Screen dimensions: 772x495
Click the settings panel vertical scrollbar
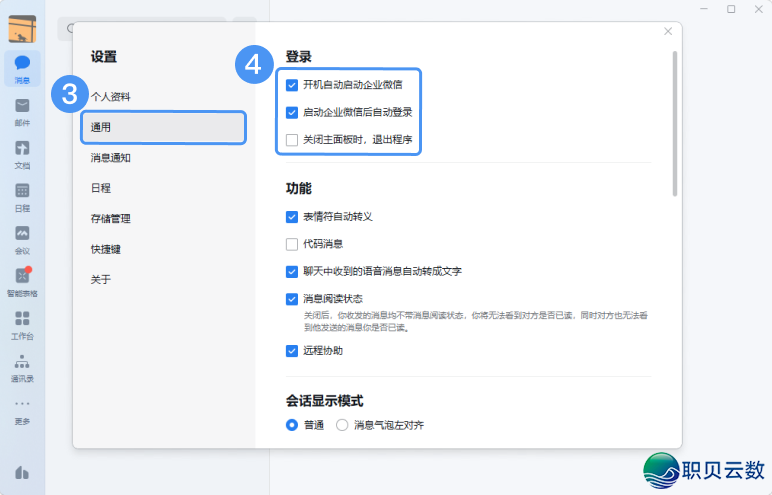[675, 123]
